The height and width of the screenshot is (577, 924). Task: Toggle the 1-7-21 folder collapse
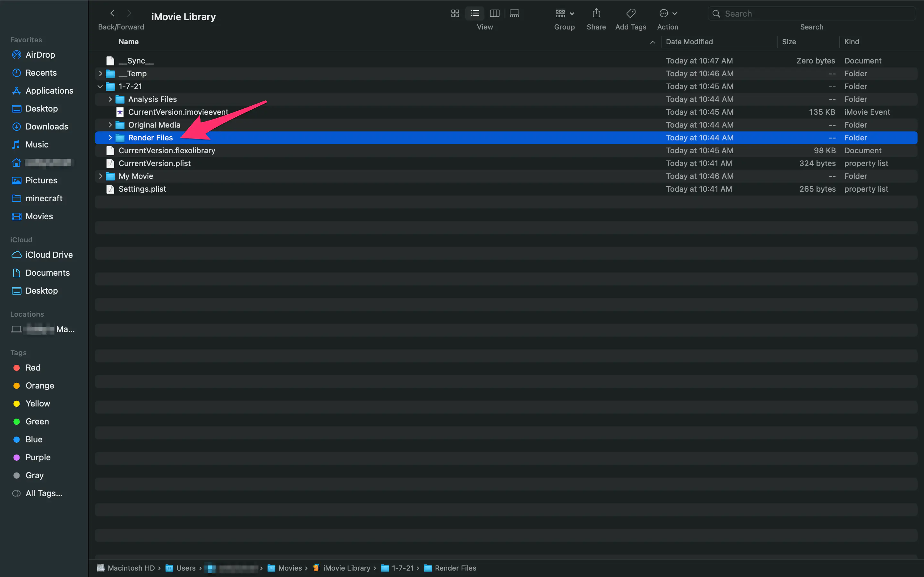pos(100,87)
